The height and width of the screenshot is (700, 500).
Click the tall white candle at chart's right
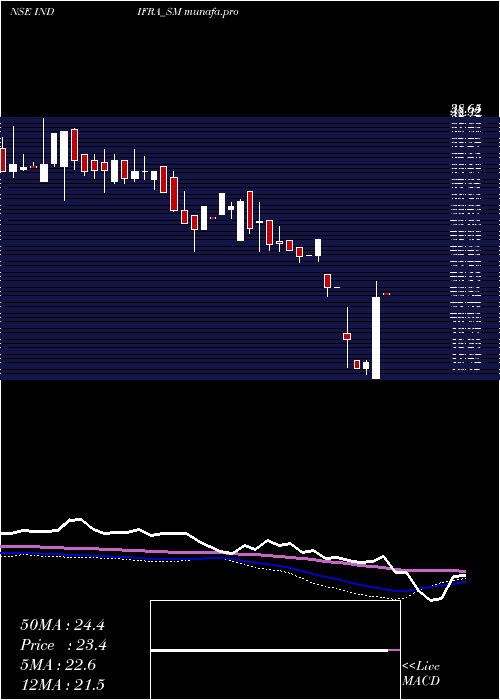376,338
